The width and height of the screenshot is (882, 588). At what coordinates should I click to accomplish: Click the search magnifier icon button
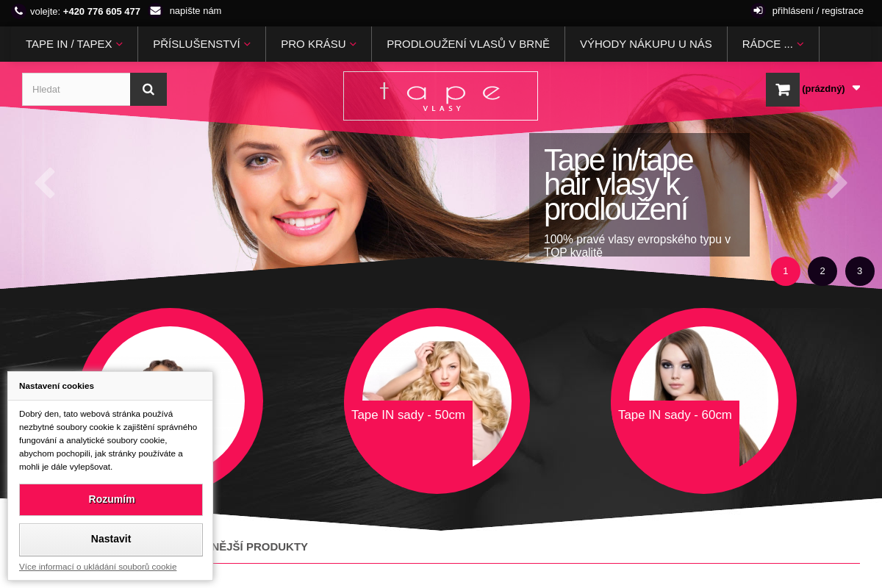148,89
